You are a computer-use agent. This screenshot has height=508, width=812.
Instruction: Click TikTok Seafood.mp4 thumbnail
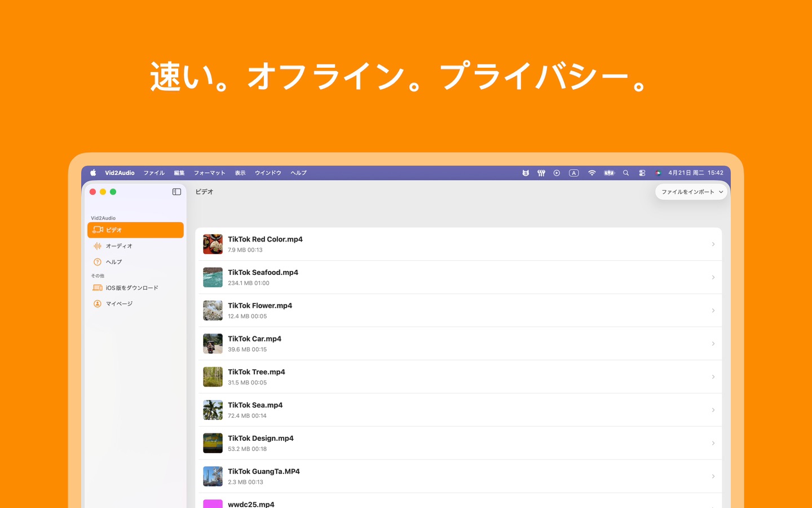point(213,278)
